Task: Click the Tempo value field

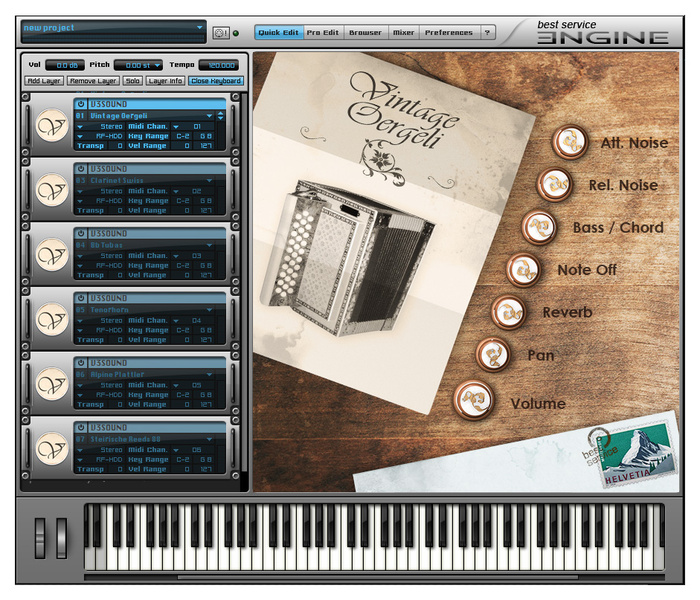Action: pyautogui.click(x=219, y=65)
